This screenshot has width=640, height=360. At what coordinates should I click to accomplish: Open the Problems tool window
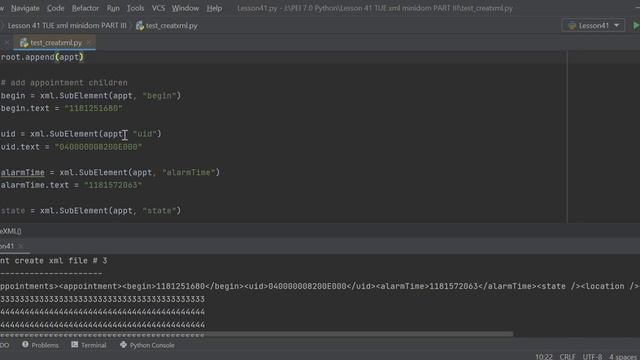(40, 345)
